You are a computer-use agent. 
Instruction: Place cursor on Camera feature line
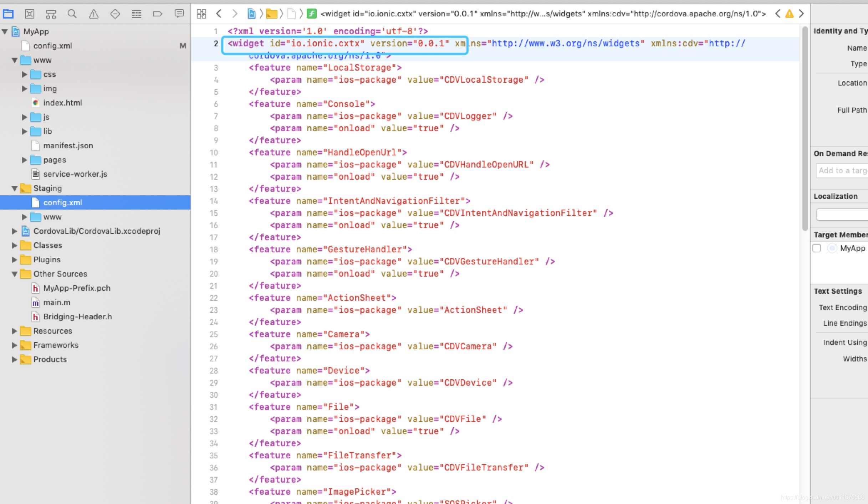(309, 334)
